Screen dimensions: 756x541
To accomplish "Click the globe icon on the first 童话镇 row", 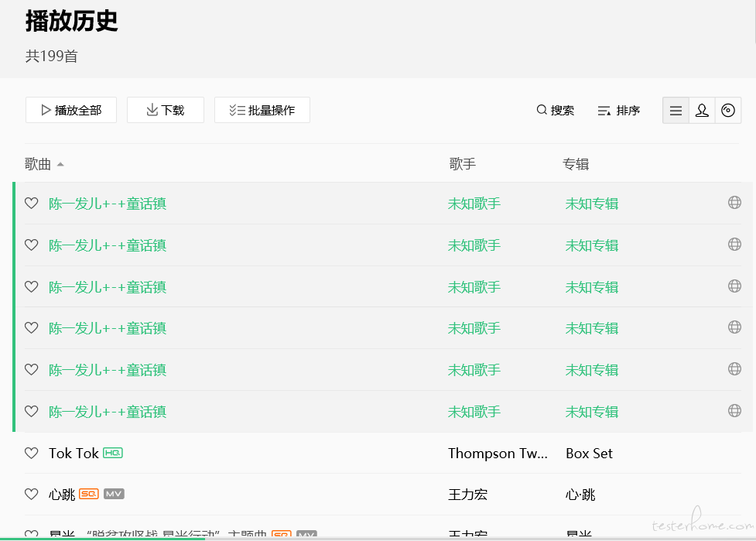I will tap(734, 203).
